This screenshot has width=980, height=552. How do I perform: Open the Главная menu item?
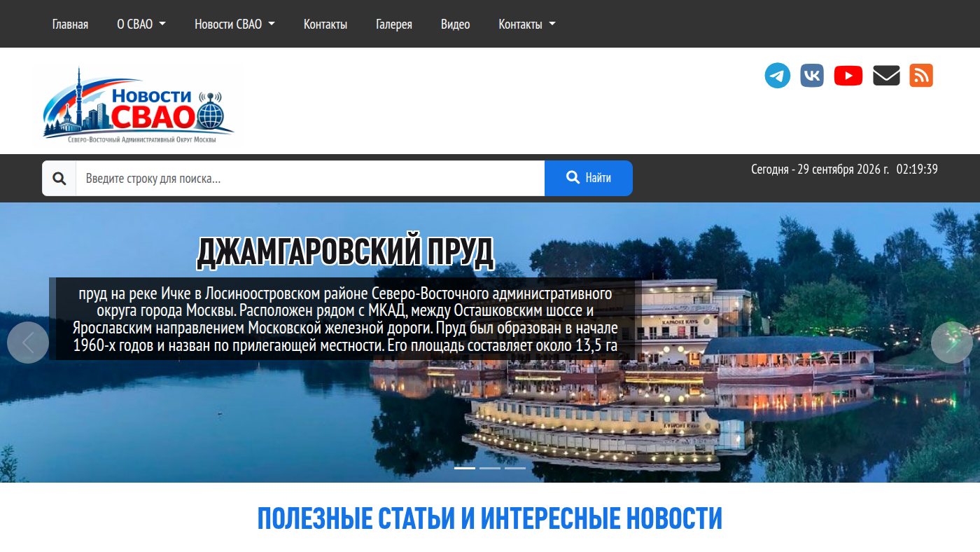click(70, 24)
